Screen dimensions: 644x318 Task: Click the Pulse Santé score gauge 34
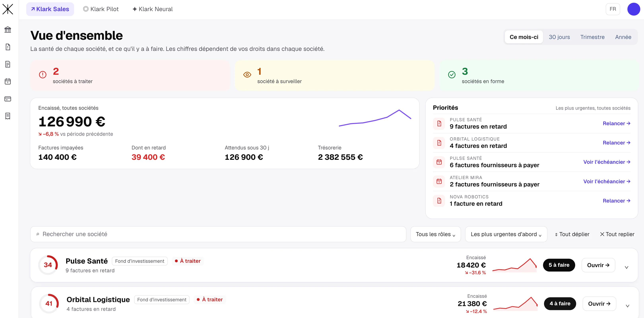pos(48,265)
